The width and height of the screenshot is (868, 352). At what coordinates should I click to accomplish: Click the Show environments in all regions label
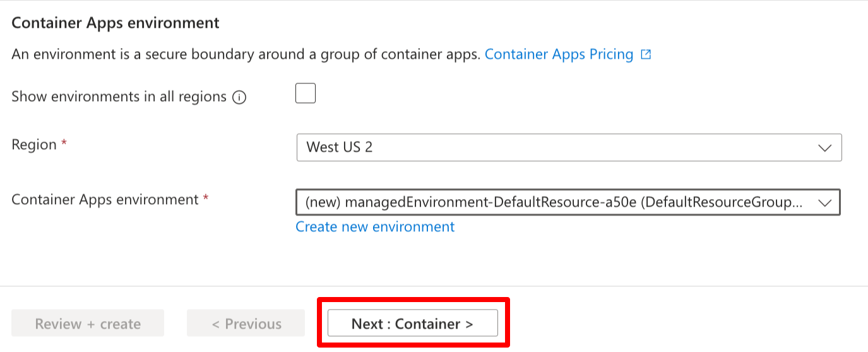point(119,97)
